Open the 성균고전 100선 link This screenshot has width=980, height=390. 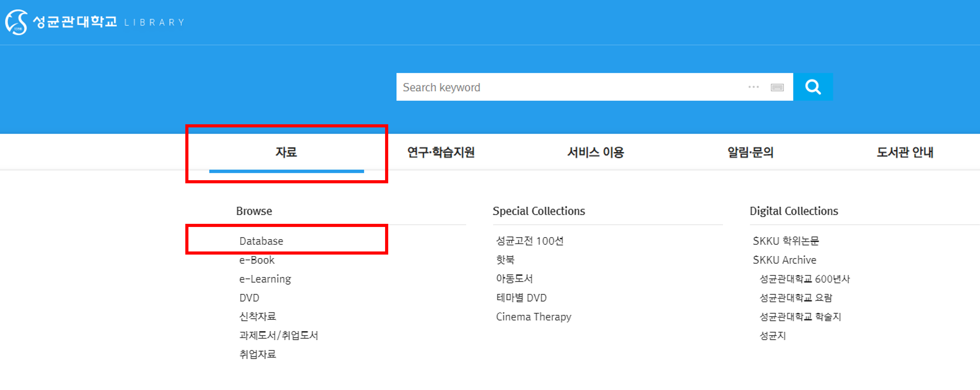(530, 241)
